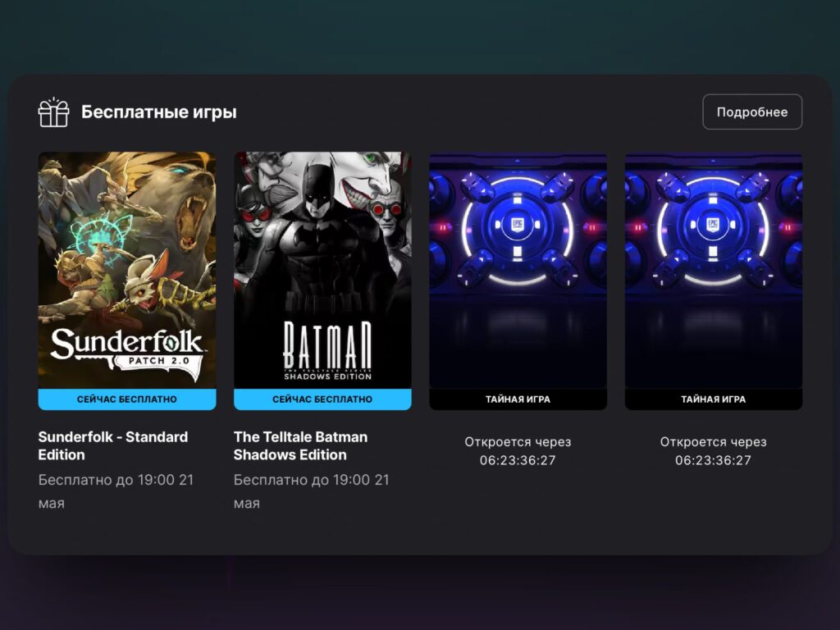Open the Подробнее button
840x630 pixels.
point(752,112)
